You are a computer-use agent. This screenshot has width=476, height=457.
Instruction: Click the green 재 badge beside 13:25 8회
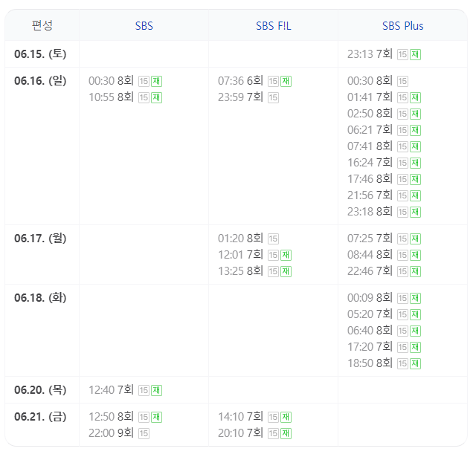click(286, 272)
